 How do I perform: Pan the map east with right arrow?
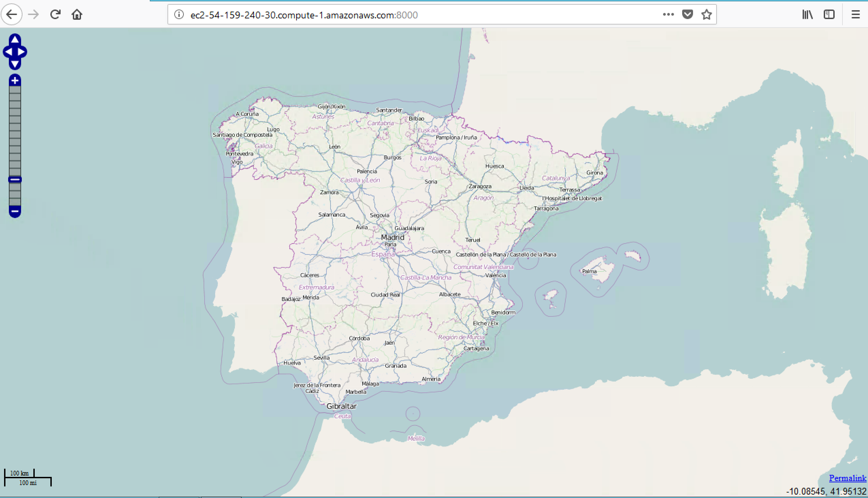pos(21,52)
